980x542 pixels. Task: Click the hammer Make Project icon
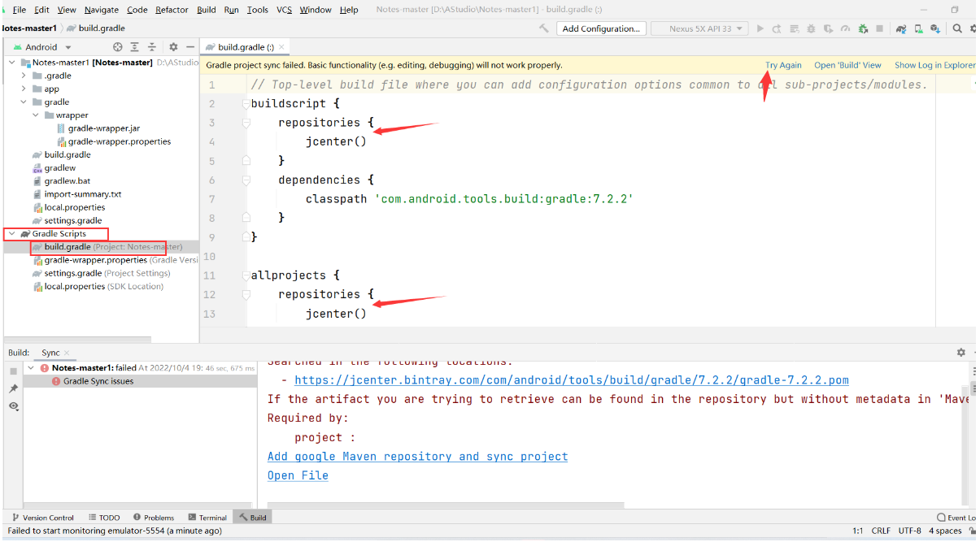[544, 28]
